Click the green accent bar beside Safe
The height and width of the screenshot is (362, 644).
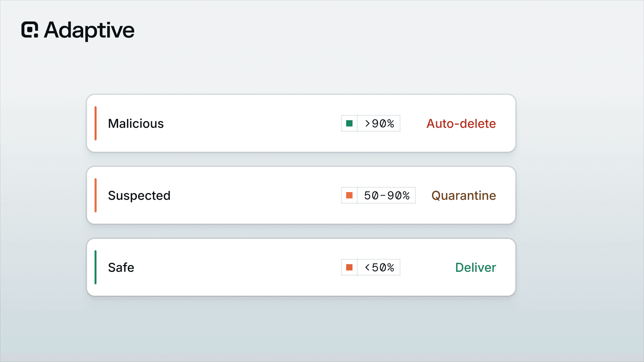pyautogui.click(x=96, y=267)
